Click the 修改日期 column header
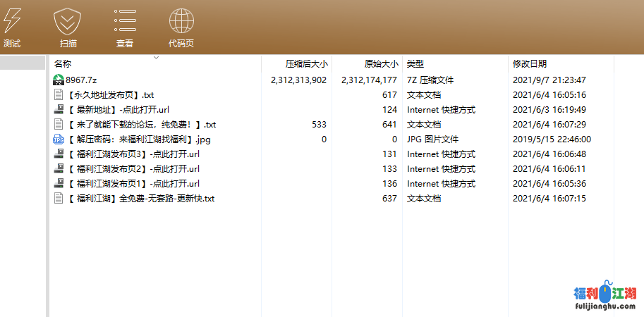 [530, 64]
